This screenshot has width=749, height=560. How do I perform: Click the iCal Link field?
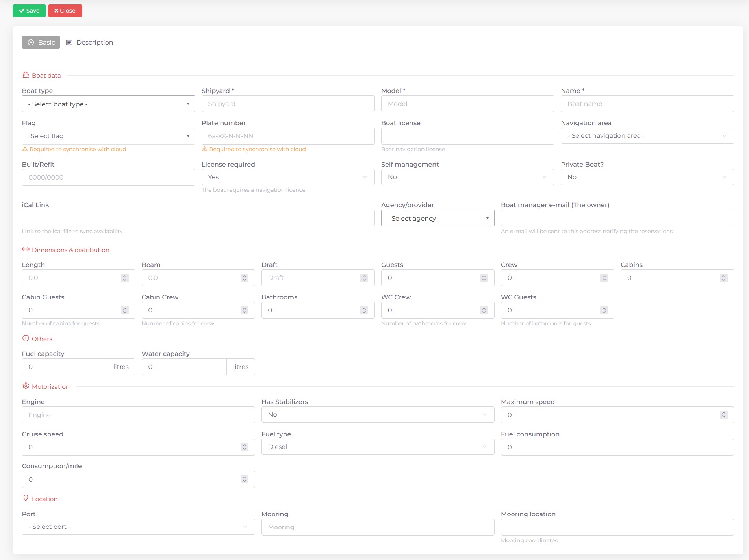(x=198, y=218)
